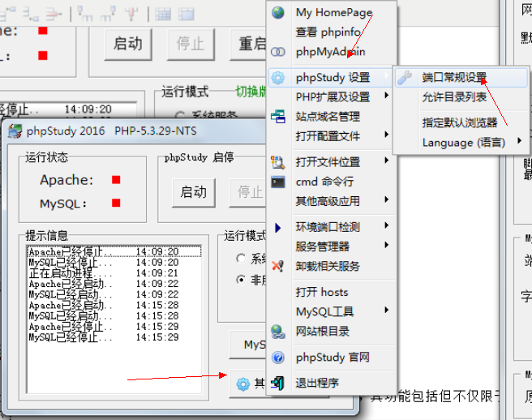Expand the PHP扩展及设置 submenu arrow
Image resolution: width=532 pixels, height=420 pixels.
point(387,96)
